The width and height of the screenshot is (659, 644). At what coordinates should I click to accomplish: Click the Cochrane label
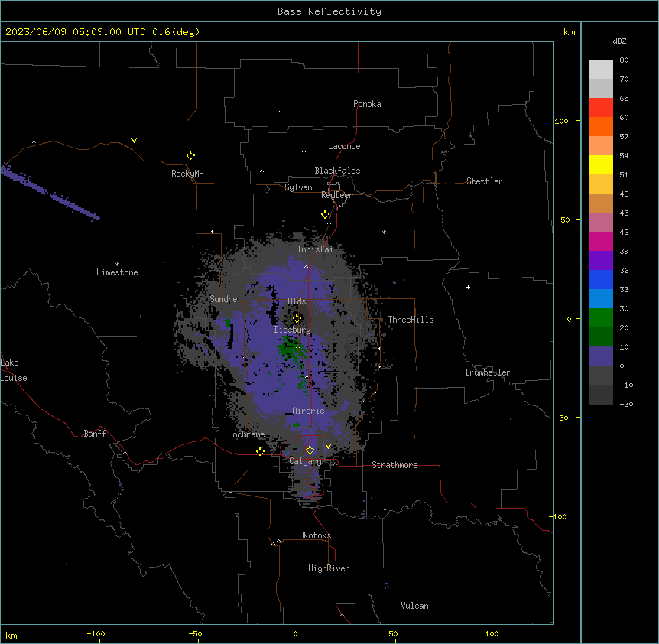246,434
